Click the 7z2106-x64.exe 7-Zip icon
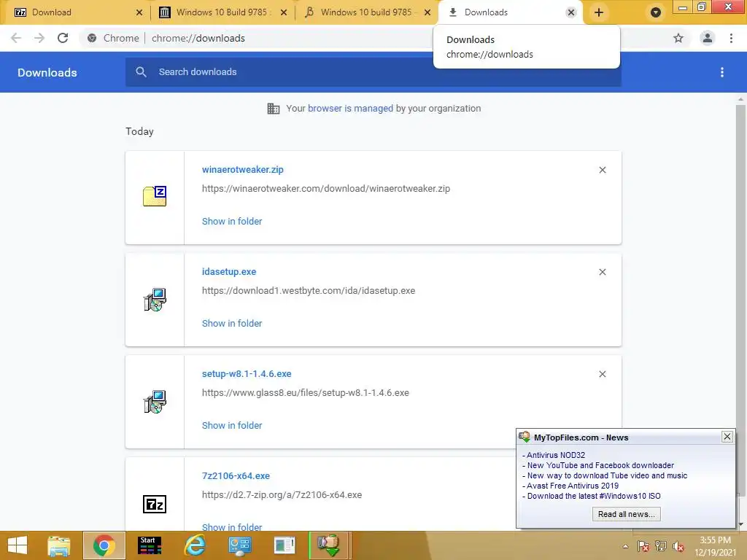 coord(155,504)
